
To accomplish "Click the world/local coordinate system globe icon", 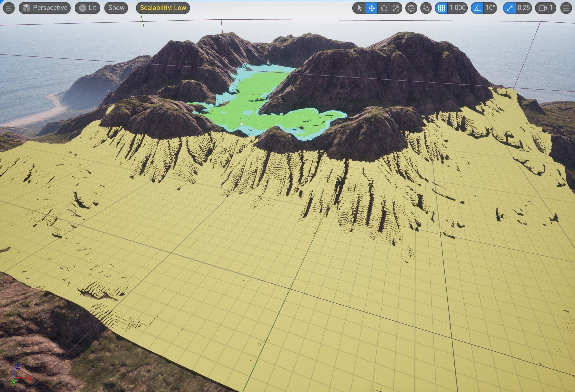I will pos(411,8).
